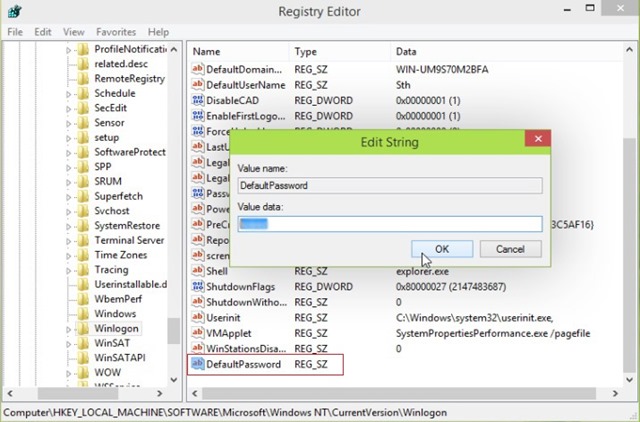The height and width of the screenshot is (422, 640).
Task: Click the DisableCAD DWORD value icon
Action: 198,100
